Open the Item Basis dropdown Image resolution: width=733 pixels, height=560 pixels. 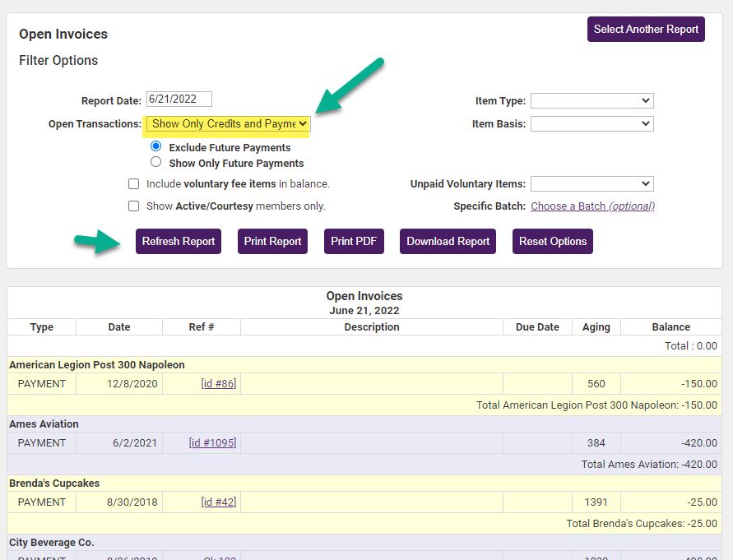592,123
